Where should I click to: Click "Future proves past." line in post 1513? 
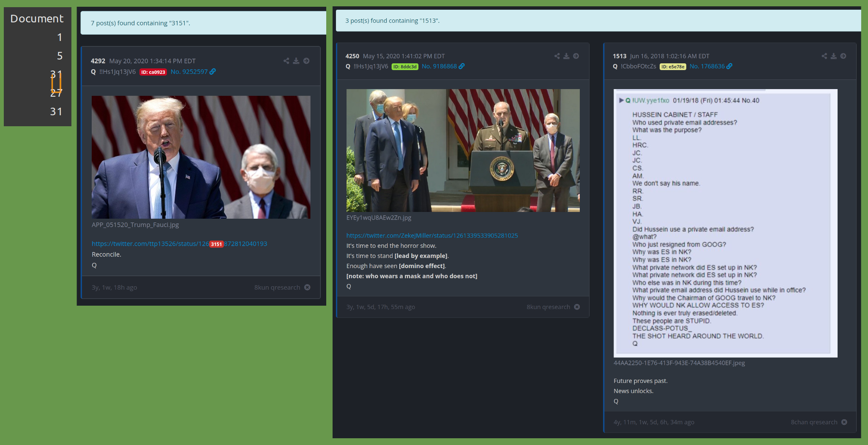pyautogui.click(x=641, y=381)
